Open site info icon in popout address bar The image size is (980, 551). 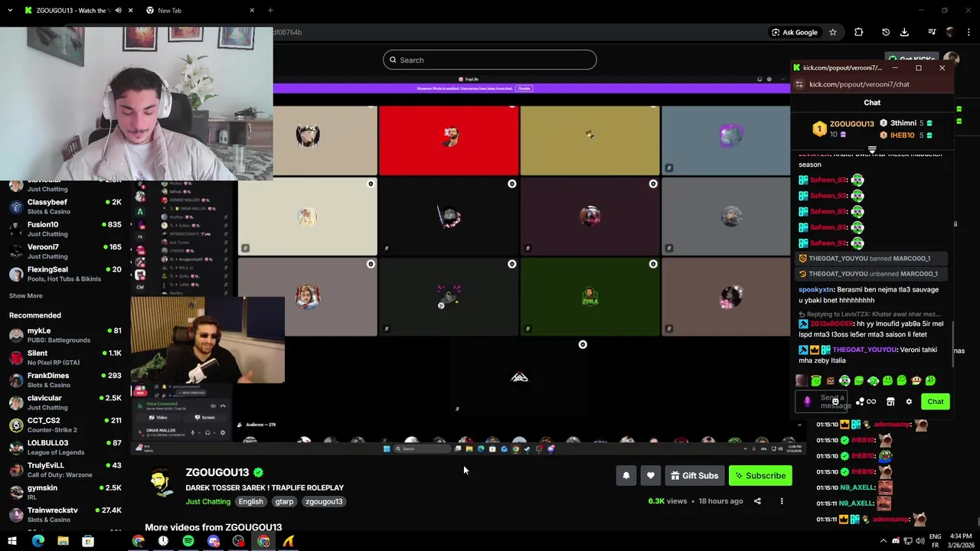pyautogui.click(x=799, y=84)
